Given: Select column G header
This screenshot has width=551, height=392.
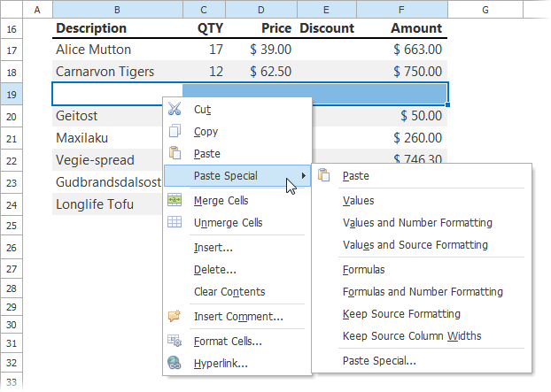Looking at the screenshot, I should tap(486, 10).
